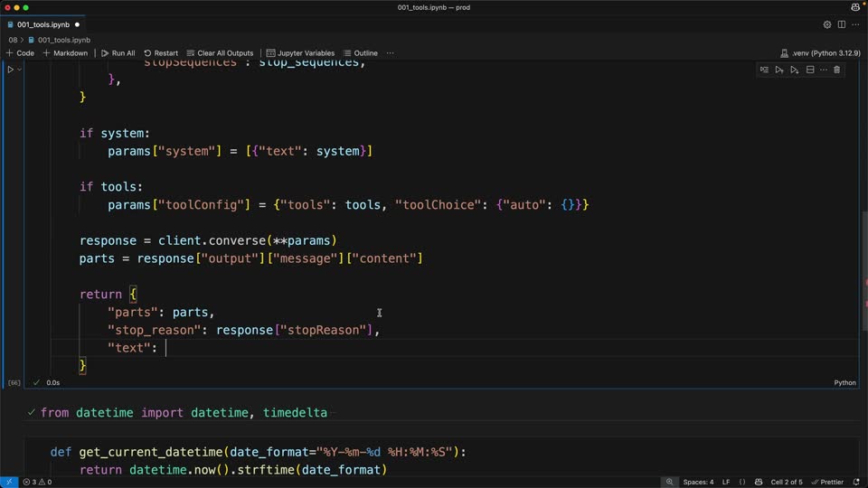This screenshot has width=868, height=488.
Task: Select the .venv Python 3.12.9 kernel picker
Action: [820, 53]
